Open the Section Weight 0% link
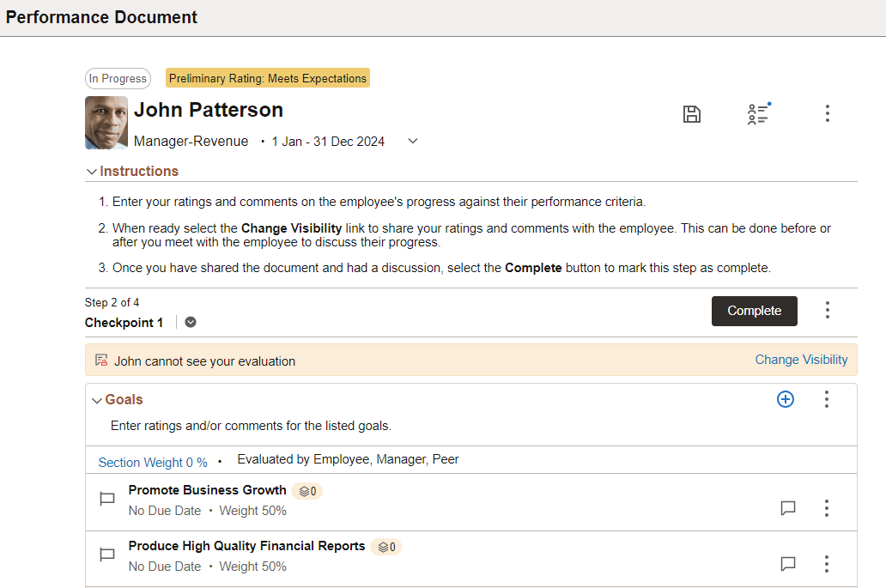This screenshot has width=886, height=588. pos(152,462)
